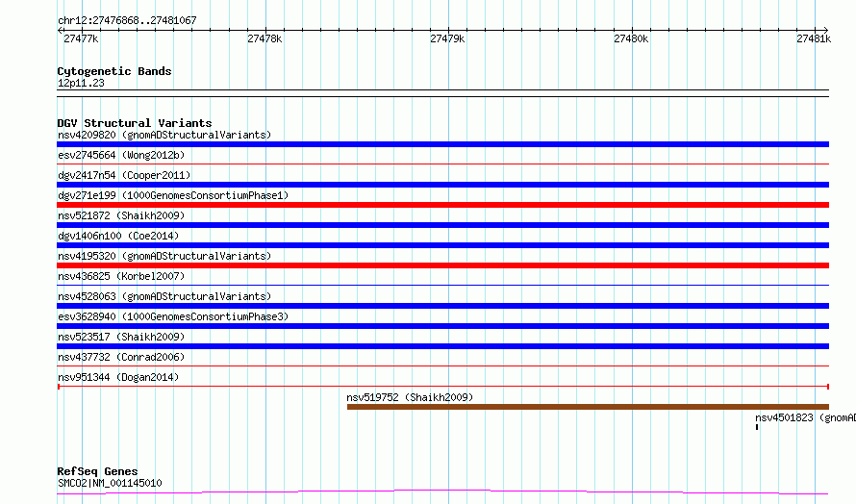
Task: Click the Cytogenetic Bands track title
Action: pyautogui.click(x=114, y=71)
